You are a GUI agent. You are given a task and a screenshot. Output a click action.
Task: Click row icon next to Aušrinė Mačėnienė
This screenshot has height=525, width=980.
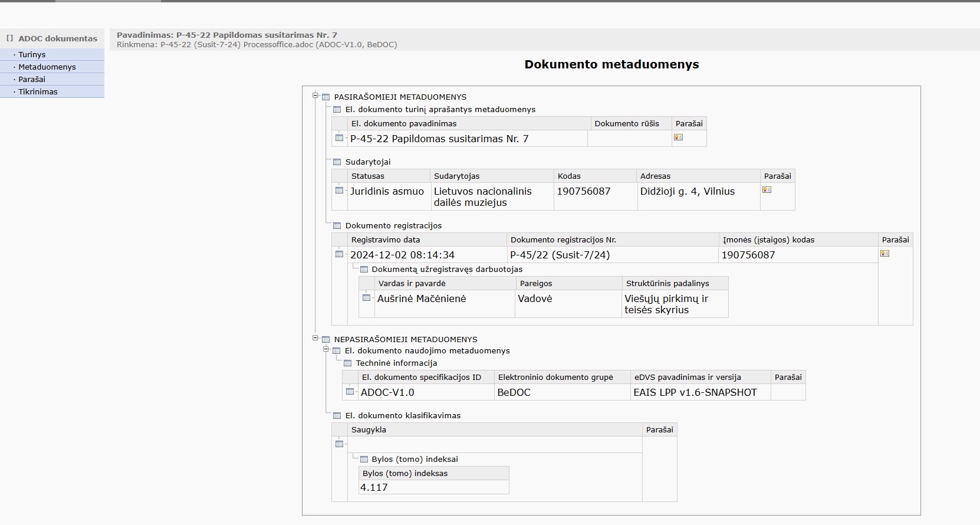point(366,298)
